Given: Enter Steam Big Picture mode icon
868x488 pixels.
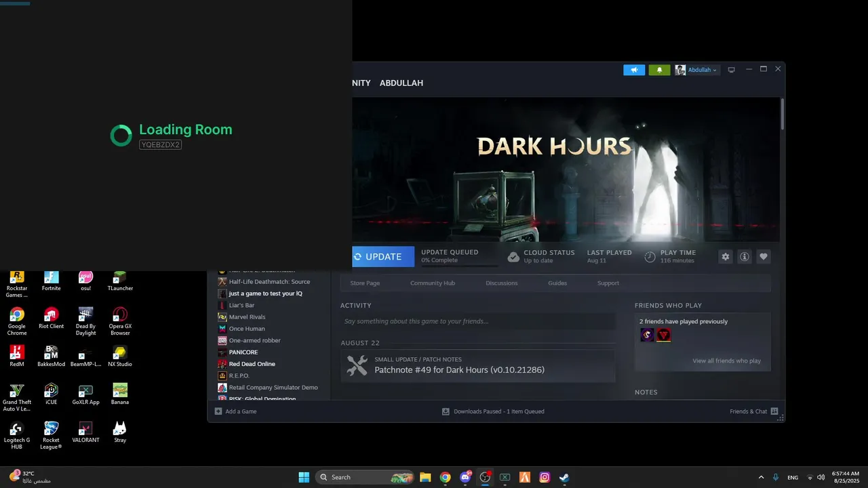Looking at the screenshot, I should [x=731, y=70].
